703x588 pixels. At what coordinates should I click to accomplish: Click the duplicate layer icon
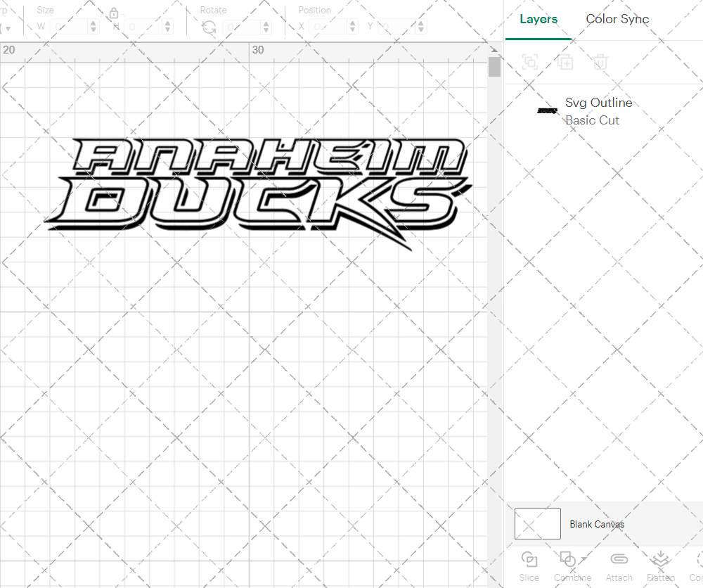[565, 62]
